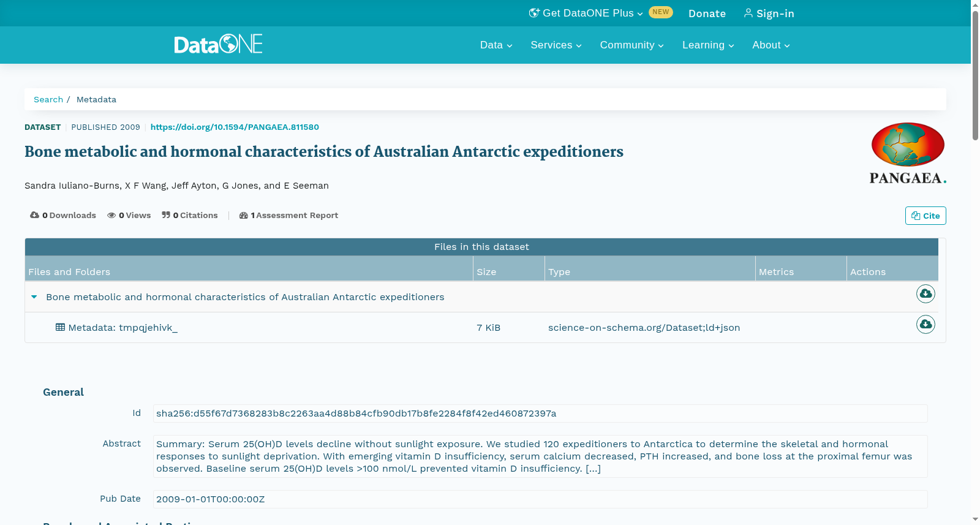
Task: Go to Search via breadcrumb
Action: tap(48, 99)
